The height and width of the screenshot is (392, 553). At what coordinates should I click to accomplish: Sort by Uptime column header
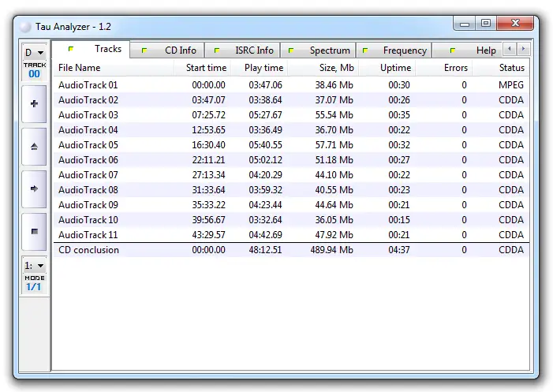(x=387, y=68)
